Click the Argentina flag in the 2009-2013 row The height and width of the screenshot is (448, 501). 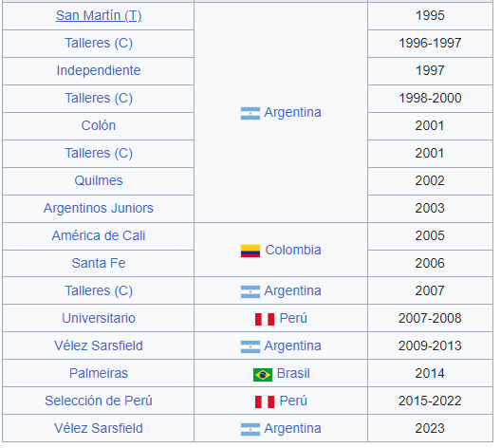pyautogui.click(x=250, y=347)
